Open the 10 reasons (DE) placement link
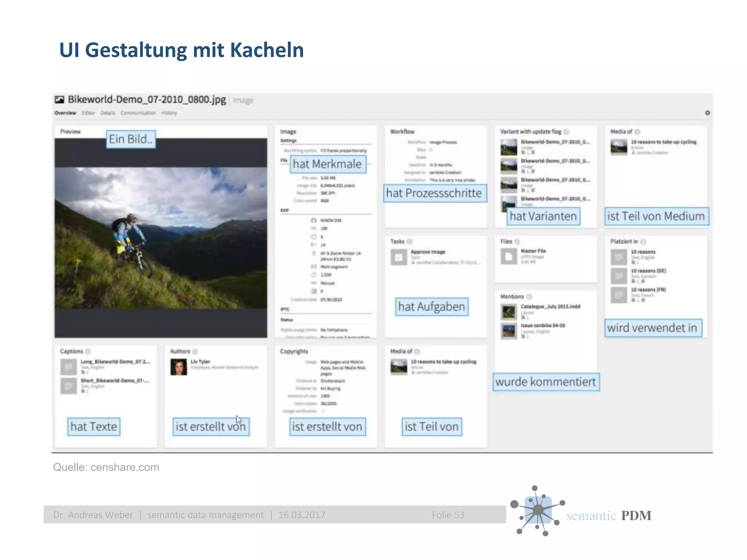Image resolution: width=747 pixels, height=560 pixels. click(x=649, y=271)
